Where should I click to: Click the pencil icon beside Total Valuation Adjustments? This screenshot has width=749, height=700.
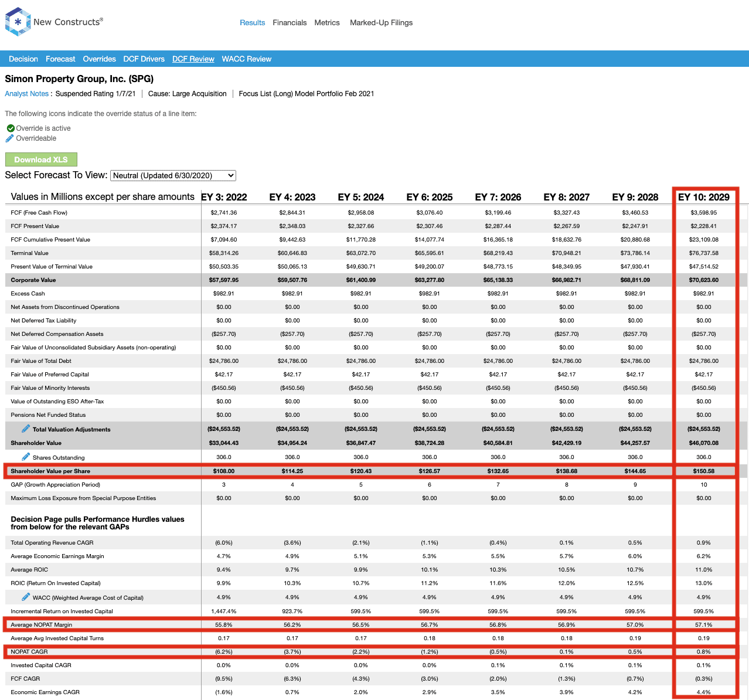(x=26, y=429)
